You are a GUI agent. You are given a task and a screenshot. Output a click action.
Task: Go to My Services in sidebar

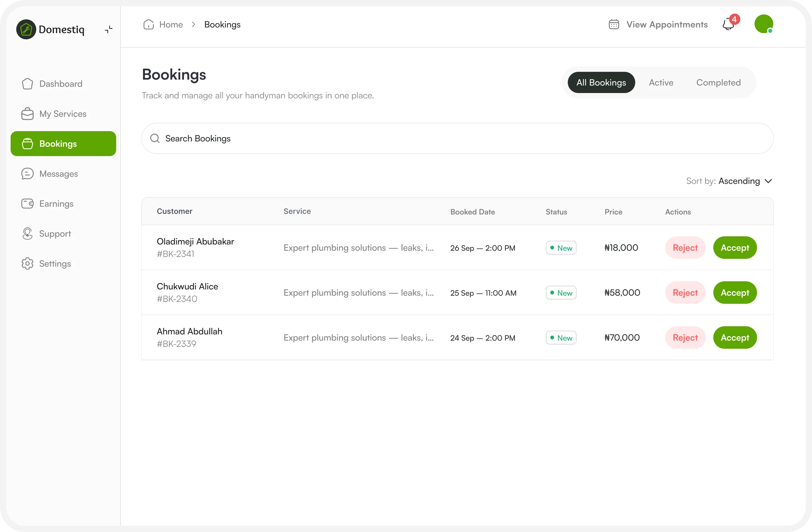point(63,114)
